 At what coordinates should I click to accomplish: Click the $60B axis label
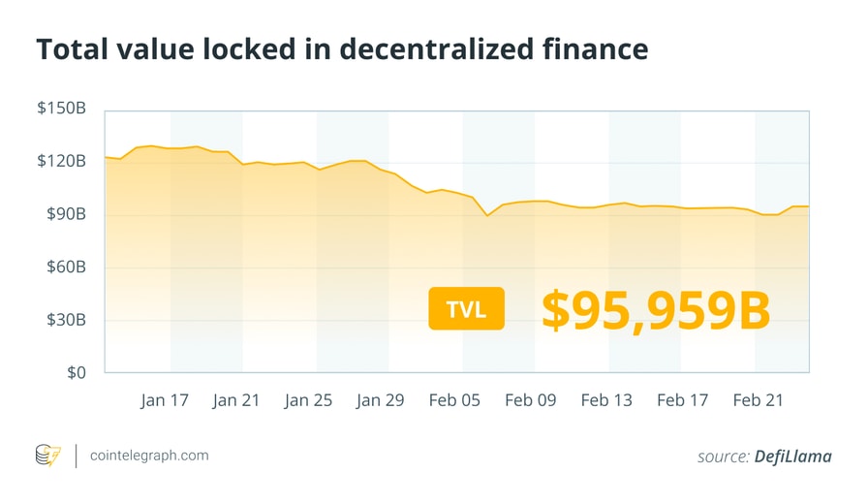[67, 267]
